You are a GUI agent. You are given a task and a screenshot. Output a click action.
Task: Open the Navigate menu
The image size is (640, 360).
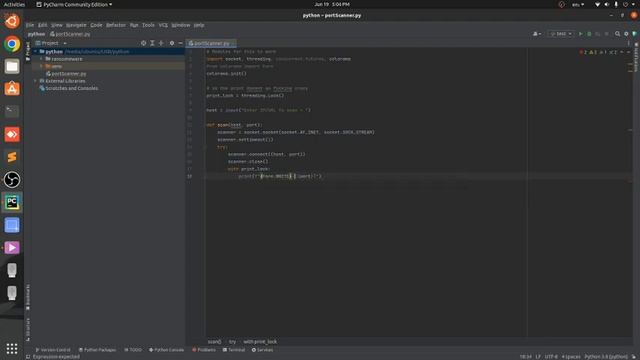(76, 25)
